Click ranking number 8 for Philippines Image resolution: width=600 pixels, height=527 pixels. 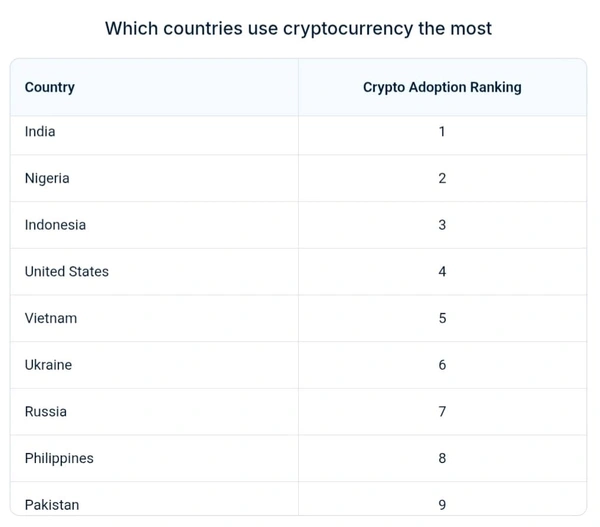[442, 458]
